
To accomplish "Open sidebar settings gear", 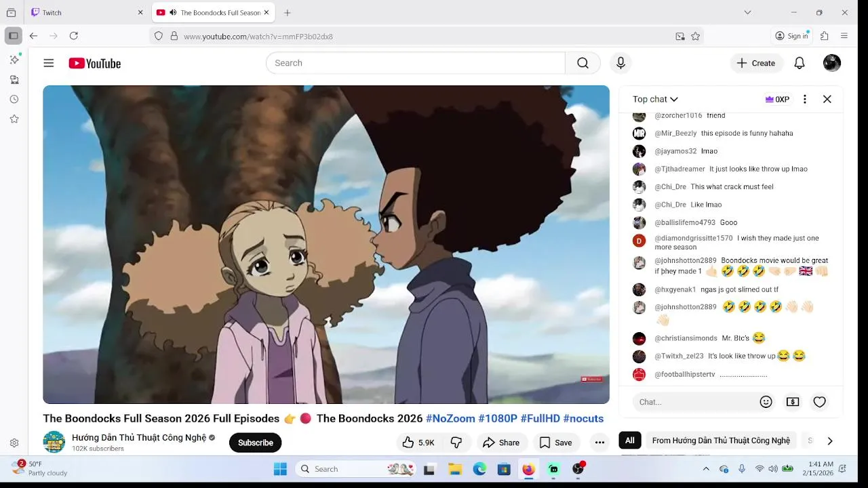I will coord(14,443).
